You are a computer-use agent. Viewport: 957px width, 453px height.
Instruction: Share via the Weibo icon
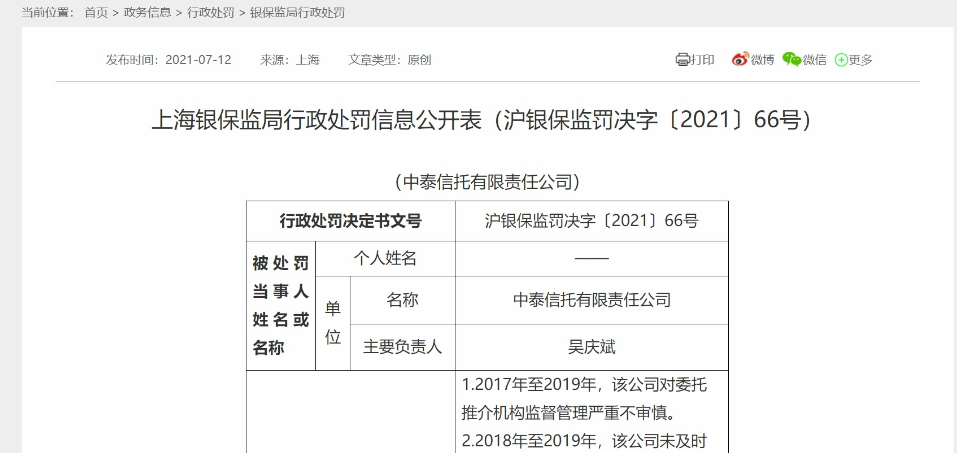(x=740, y=59)
